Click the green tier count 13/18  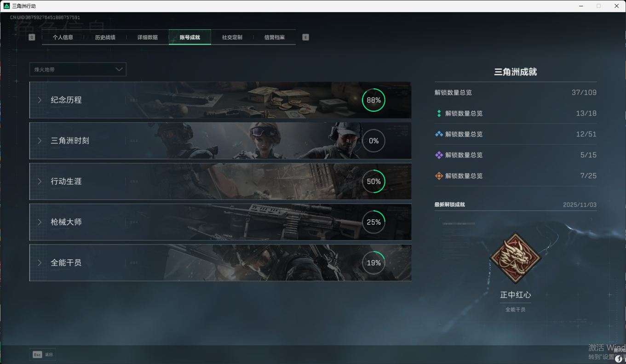[x=586, y=113]
